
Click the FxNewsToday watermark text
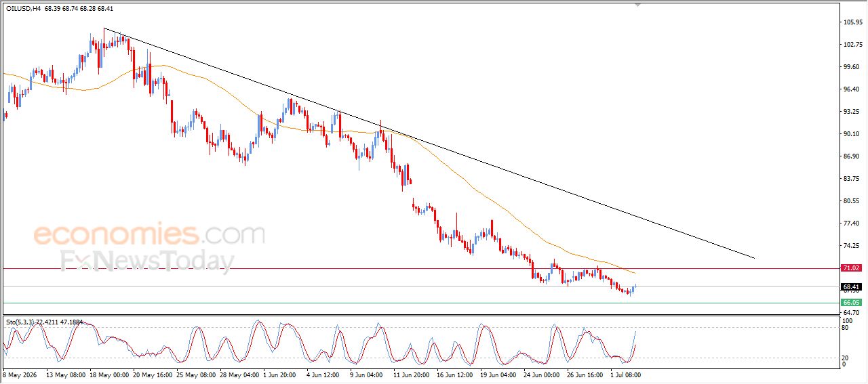(148, 261)
